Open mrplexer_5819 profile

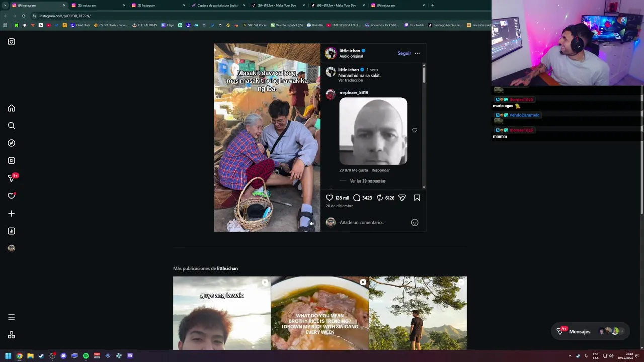354,92
